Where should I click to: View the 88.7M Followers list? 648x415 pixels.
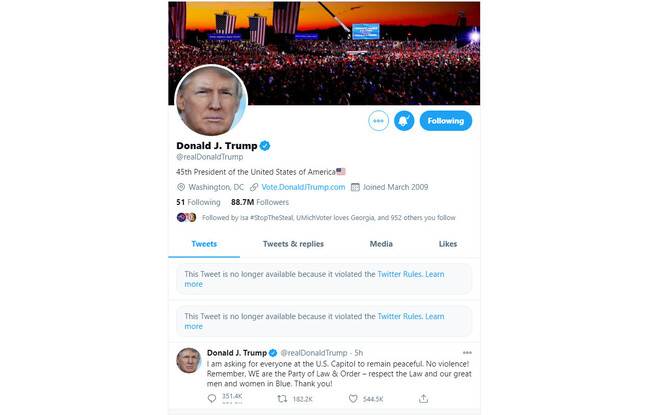(x=260, y=202)
